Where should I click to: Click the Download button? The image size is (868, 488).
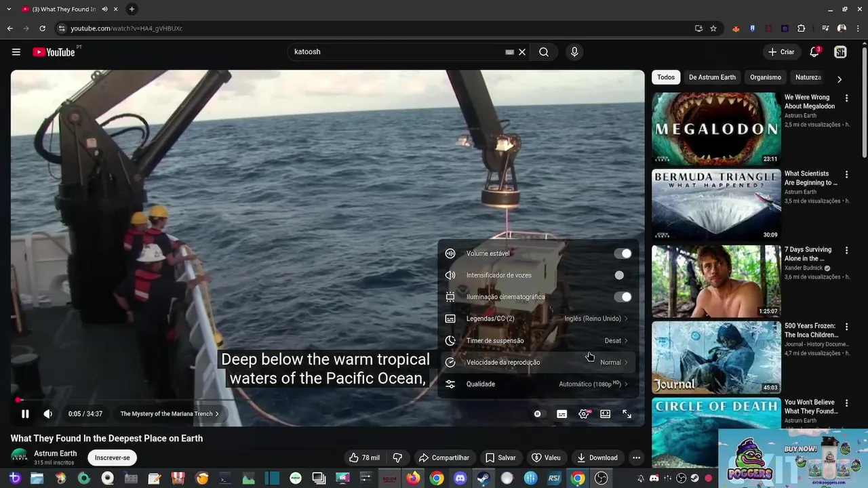pyautogui.click(x=597, y=457)
